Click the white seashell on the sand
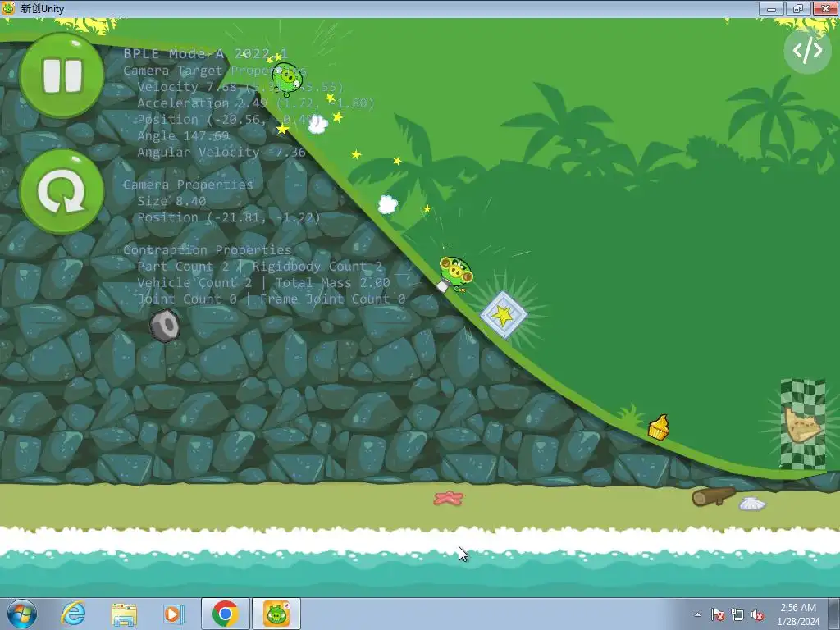 pyautogui.click(x=752, y=504)
